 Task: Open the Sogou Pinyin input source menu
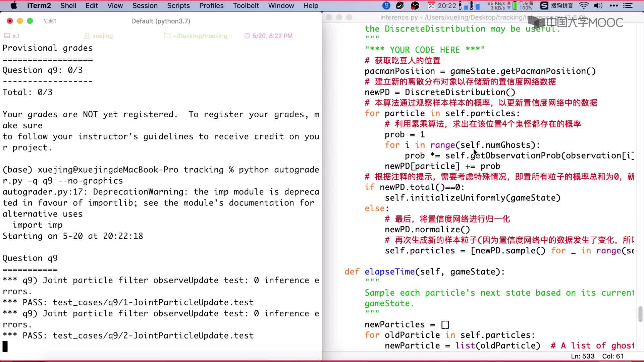[557, 5]
